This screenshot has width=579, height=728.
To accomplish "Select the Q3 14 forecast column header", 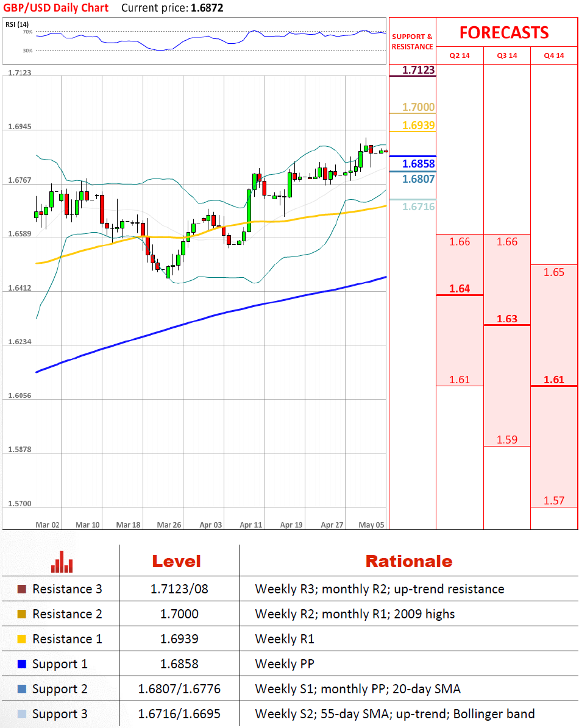I will coord(507,55).
